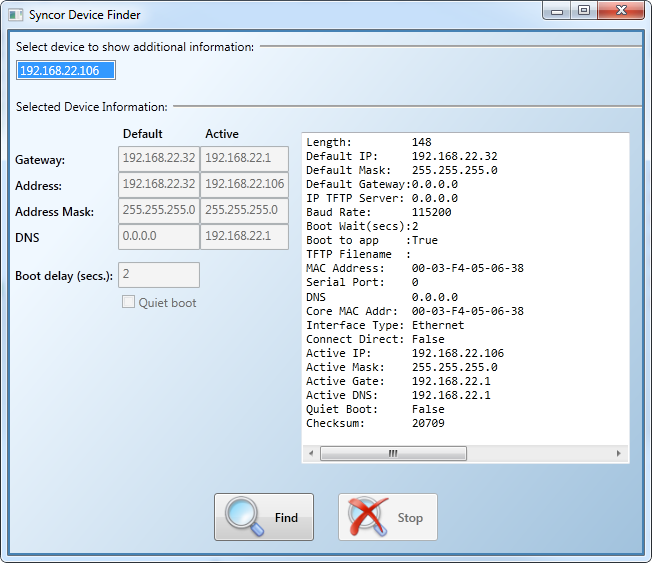Click the Boot to app True line
The width and height of the screenshot is (652, 563).
click(x=372, y=240)
